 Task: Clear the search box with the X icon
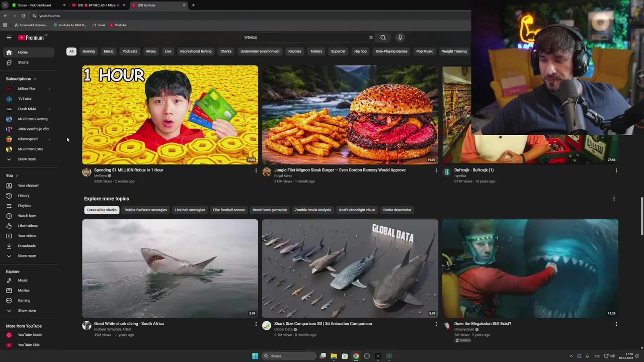pos(371,37)
